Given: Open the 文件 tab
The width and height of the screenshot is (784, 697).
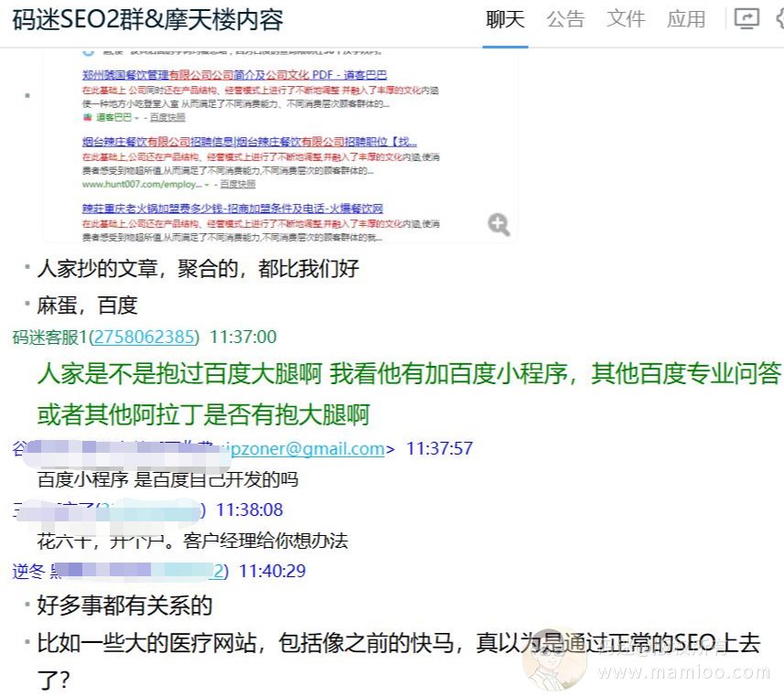Looking at the screenshot, I should pyautogui.click(x=626, y=19).
